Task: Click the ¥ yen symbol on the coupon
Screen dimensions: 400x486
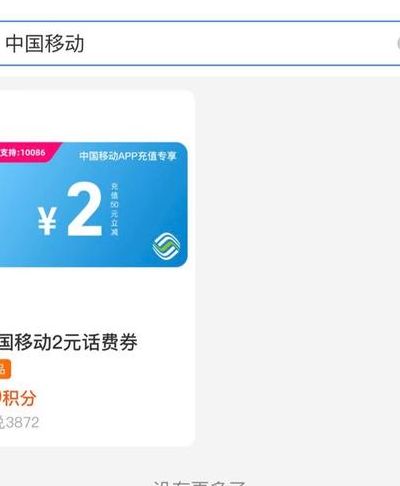Action: click(47, 220)
